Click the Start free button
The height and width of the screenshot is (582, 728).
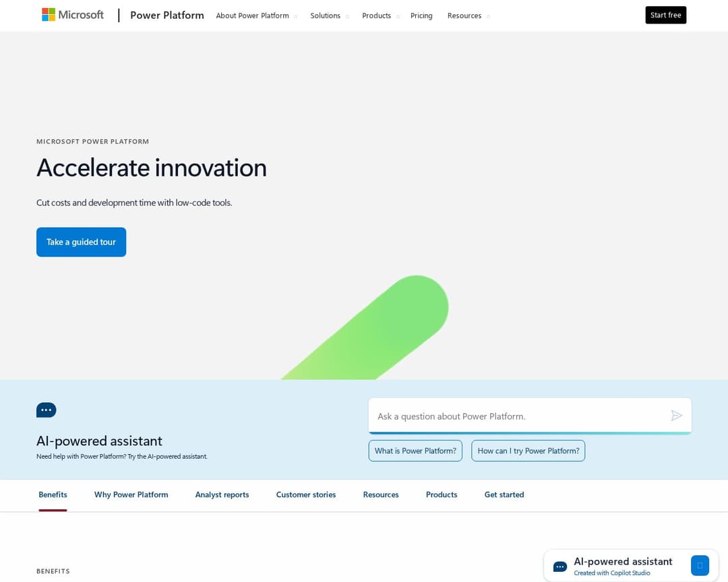(x=665, y=15)
